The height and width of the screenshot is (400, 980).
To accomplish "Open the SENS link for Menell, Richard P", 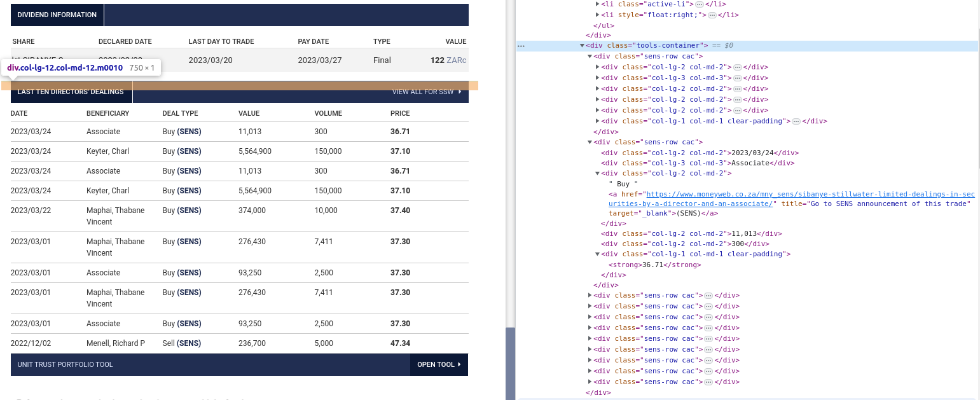I will point(188,343).
